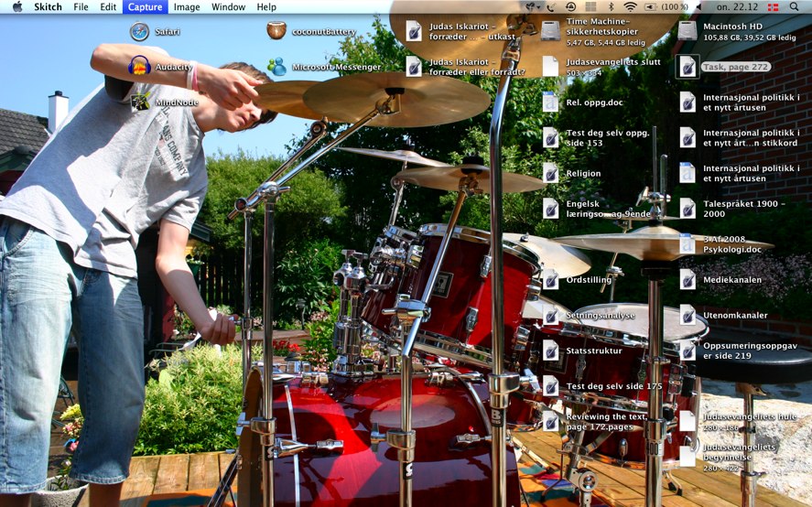Select the 'Judas Iskariot – forræder eller forrådt?' file
Screen dimensions: 812x507
tap(414, 67)
